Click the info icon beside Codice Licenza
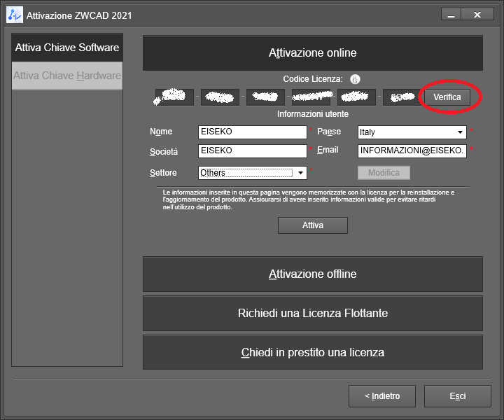This screenshot has height=420, width=504. coord(355,79)
